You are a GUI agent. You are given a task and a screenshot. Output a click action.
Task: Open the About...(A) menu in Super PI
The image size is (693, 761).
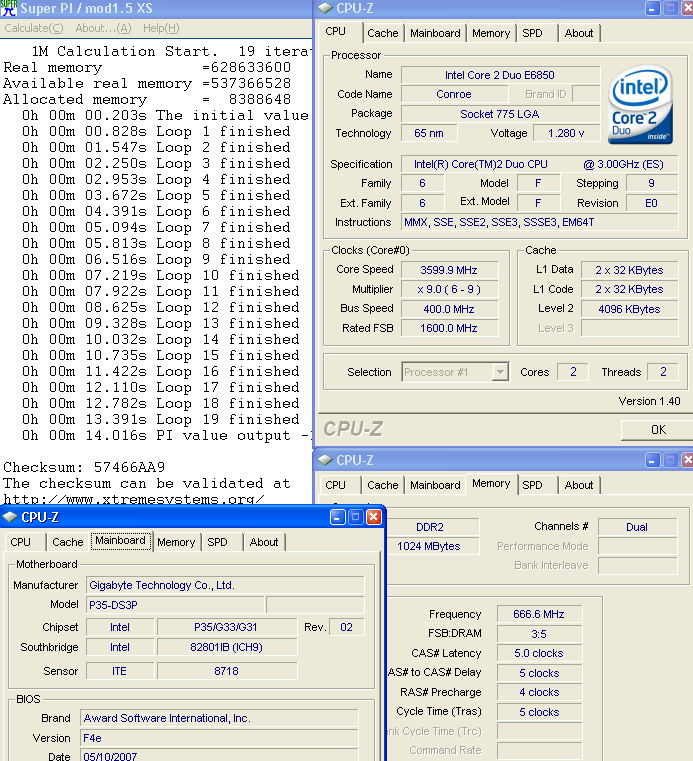tap(103, 28)
